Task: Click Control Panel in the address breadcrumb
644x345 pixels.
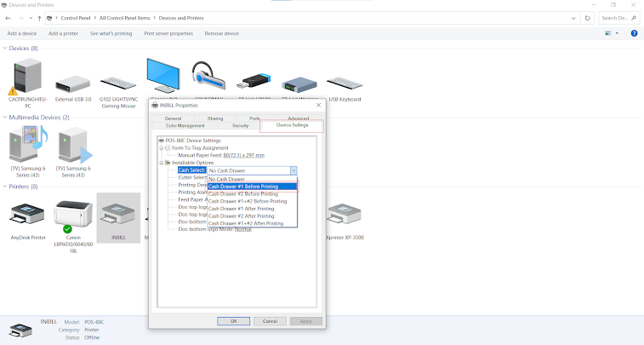Action: (76, 18)
